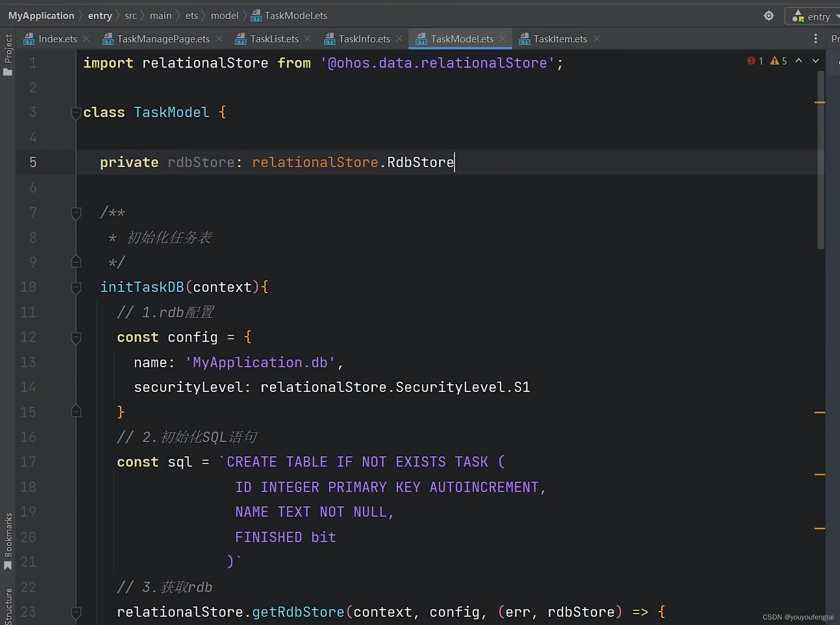Click securityLevel on line 14
The image size is (840, 625).
click(x=188, y=387)
